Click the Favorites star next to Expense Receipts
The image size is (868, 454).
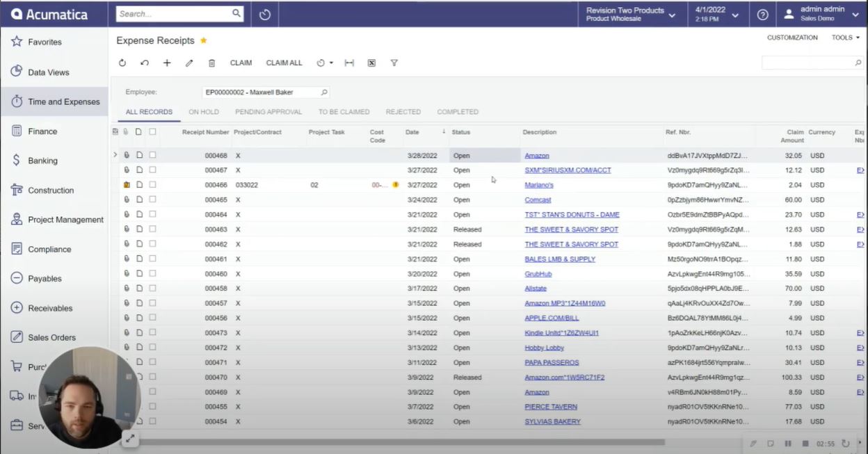[x=204, y=40]
